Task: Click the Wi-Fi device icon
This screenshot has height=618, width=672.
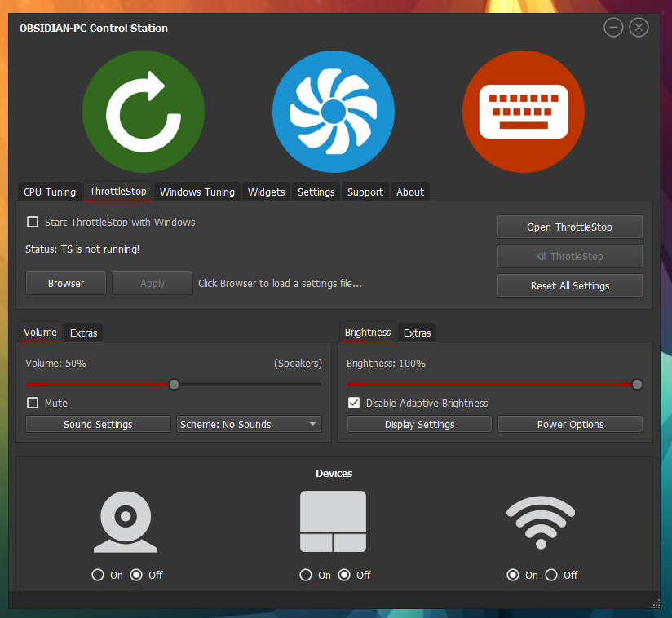Action: pos(541,522)
